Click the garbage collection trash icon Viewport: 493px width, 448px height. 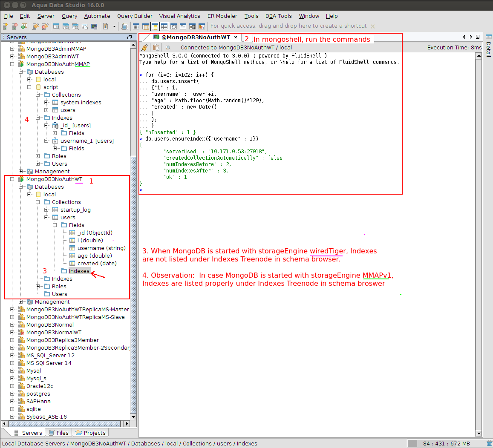(489, 444)
